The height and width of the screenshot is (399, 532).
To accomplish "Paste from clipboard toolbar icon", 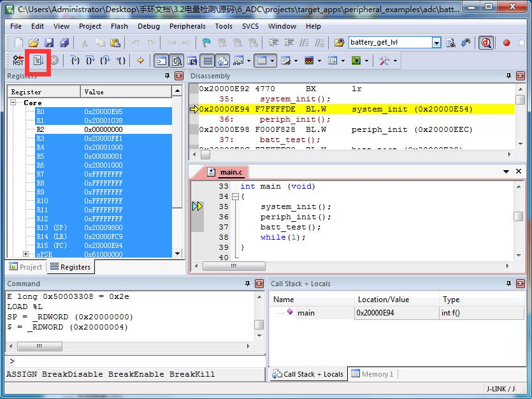I will [115, 43].
